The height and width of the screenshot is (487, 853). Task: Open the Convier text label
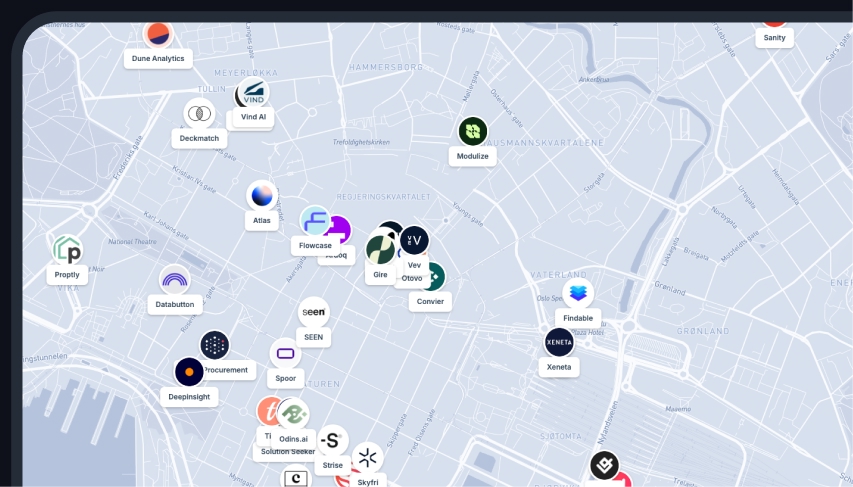coord(430,301)
